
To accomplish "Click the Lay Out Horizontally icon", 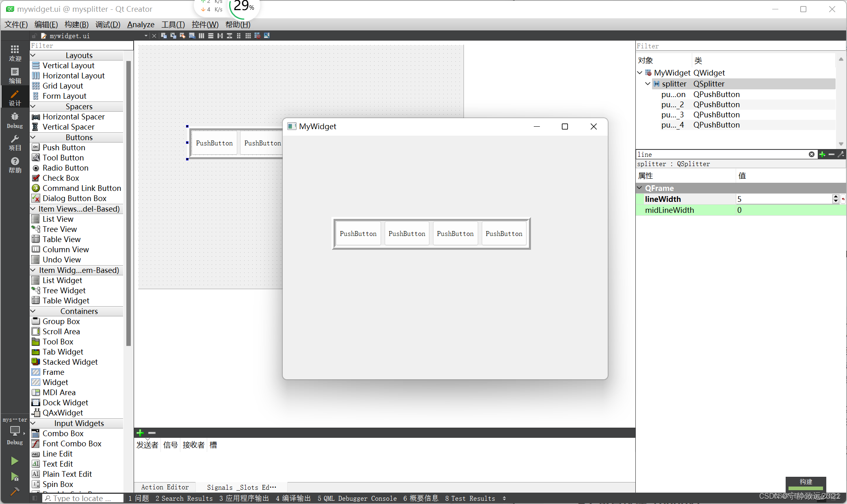I will 201,36.
